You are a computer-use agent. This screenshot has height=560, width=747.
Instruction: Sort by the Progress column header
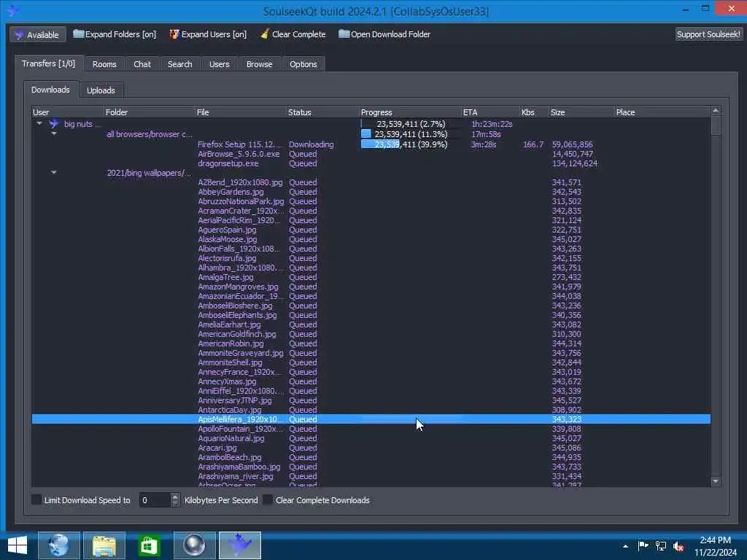(410, 112)
